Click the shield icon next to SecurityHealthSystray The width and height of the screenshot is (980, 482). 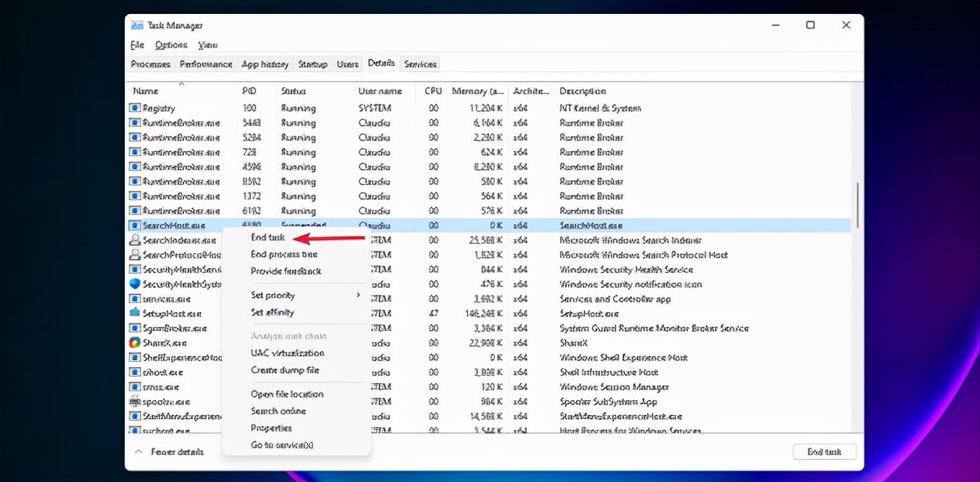coord(132,283)
